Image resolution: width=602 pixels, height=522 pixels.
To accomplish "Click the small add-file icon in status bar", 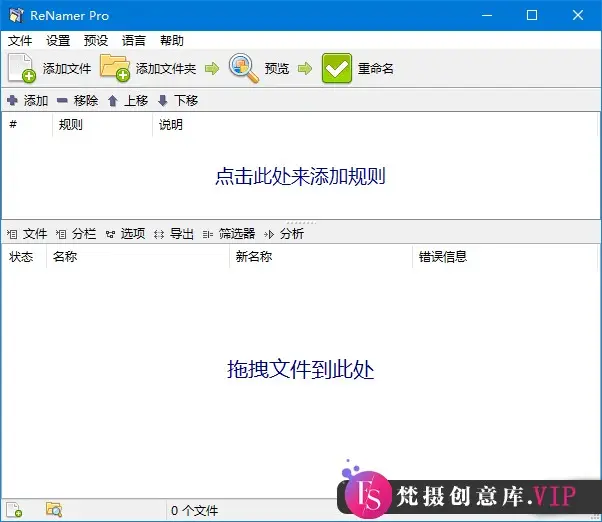I will click(15, 510).
